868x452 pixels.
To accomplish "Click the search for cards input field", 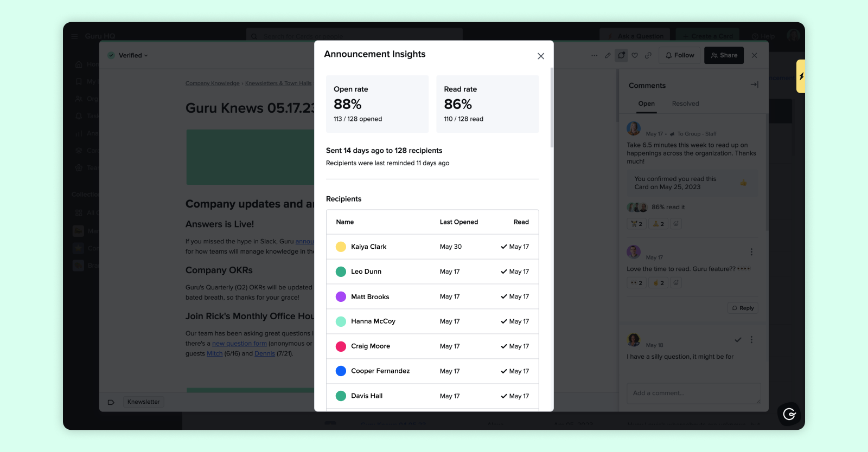I will [354, 36].
